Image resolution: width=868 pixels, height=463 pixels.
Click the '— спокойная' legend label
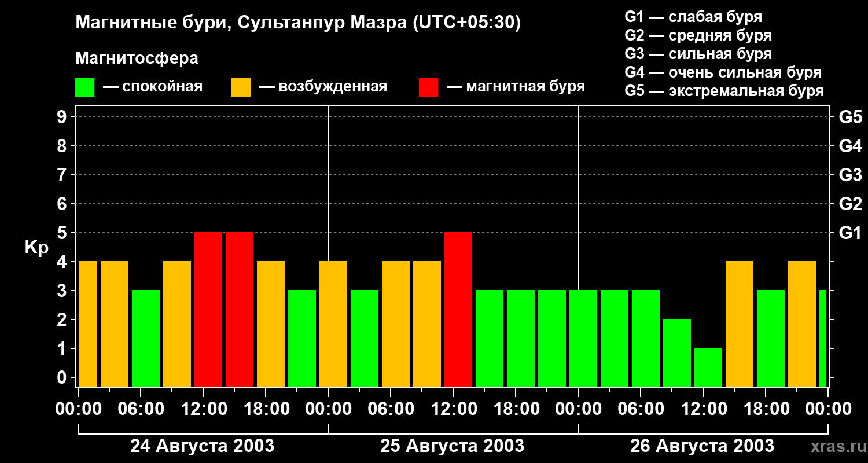click(x=153, y=87)
